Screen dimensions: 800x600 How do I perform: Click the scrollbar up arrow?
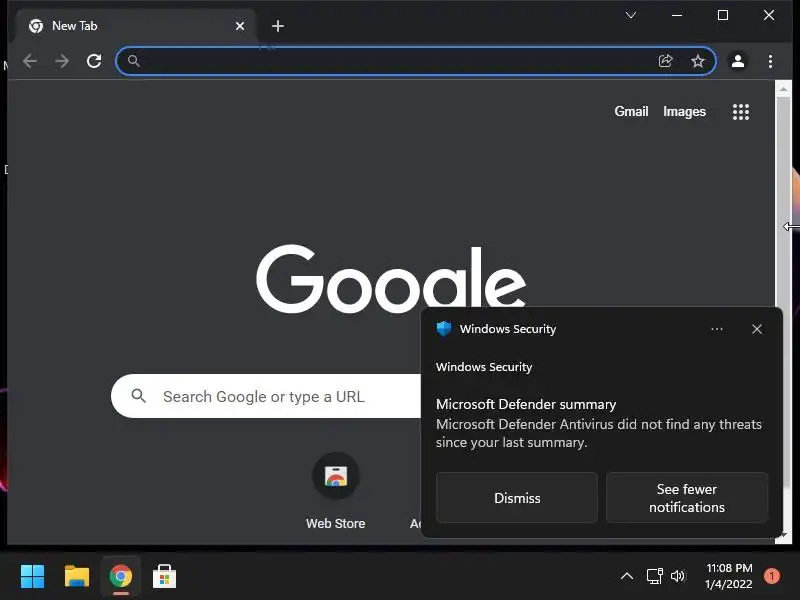pos(783,89)
